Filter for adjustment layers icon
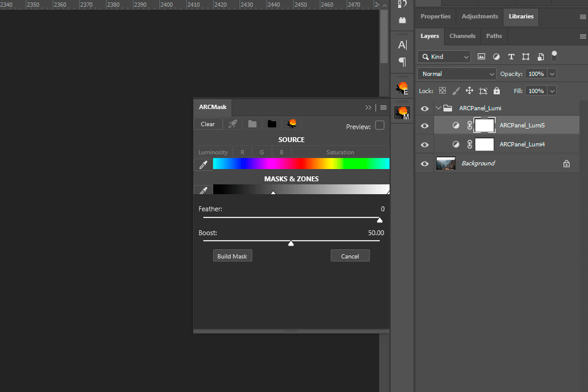Image resolution: width=588 pixels, height=392 pixels. click(496, 57)
